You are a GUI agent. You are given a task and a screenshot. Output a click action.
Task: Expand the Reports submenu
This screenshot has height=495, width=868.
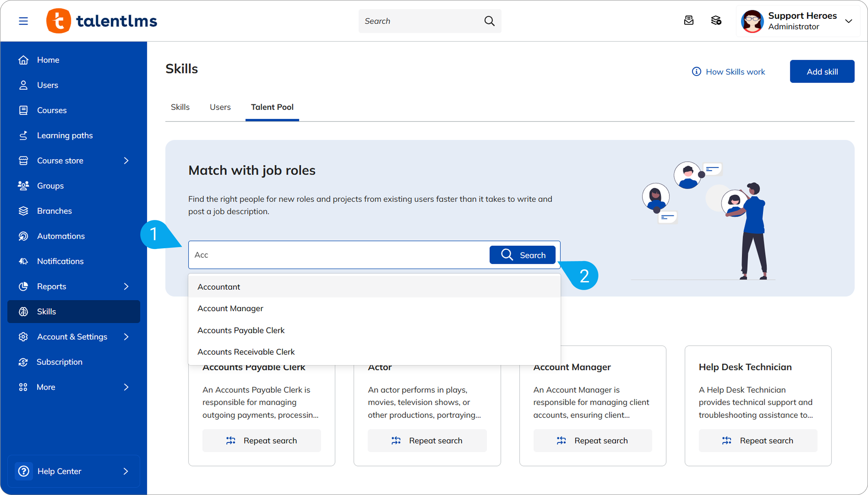126,286
